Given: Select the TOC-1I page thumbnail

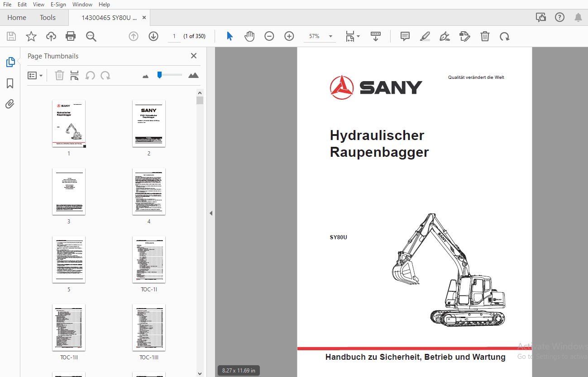Looking at the screenshot, I should tap(149, 259).
